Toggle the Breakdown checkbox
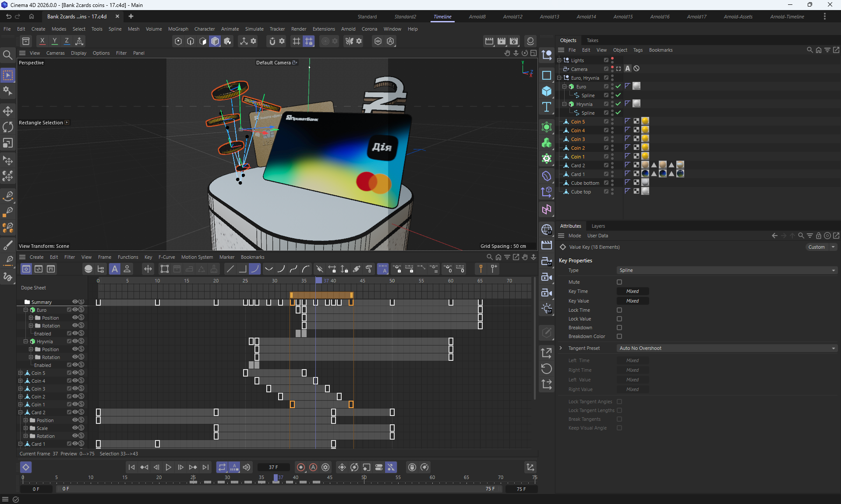Viewport: 841px width, 504px height. point(619,328)
